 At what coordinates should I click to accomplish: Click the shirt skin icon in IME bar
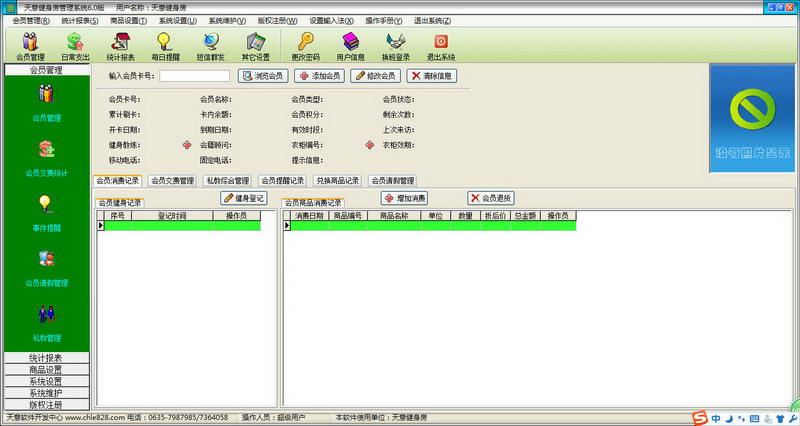click(780, 419)
